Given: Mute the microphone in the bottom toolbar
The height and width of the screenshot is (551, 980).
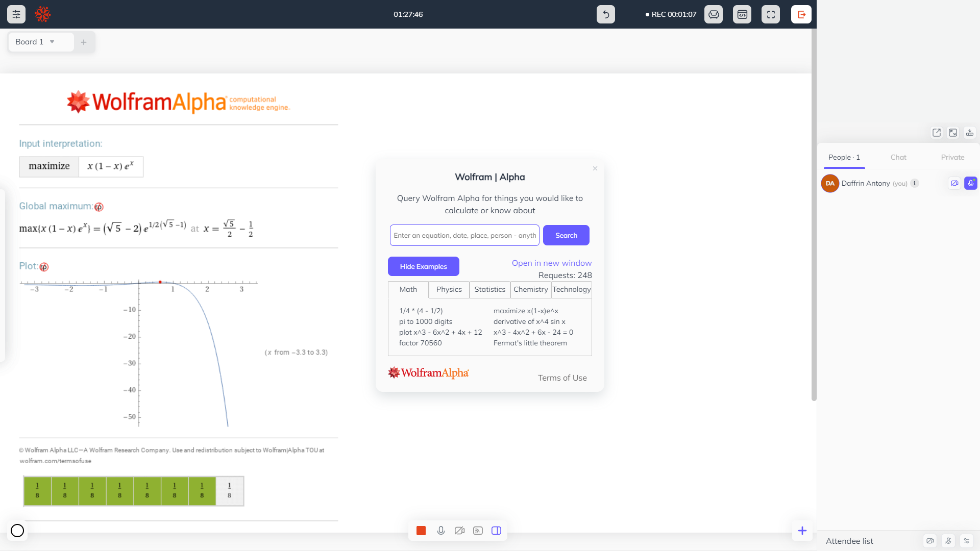Looking at the screenshot, I should pos(440,531).
